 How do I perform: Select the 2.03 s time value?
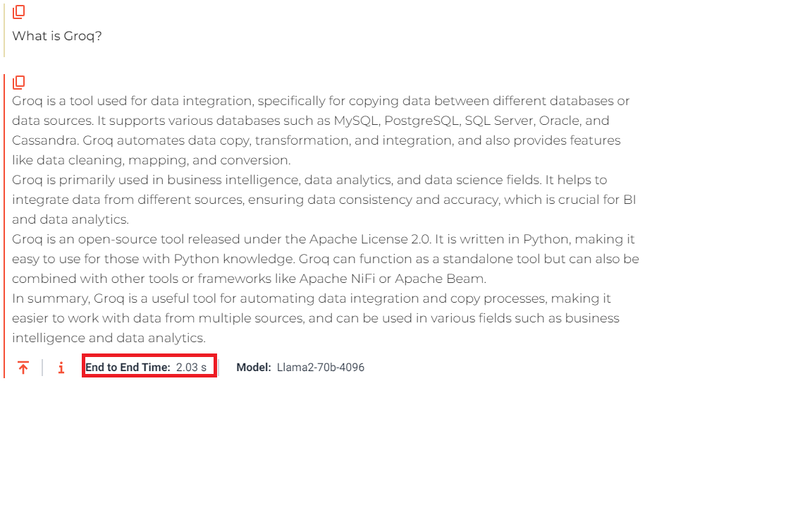191,367
